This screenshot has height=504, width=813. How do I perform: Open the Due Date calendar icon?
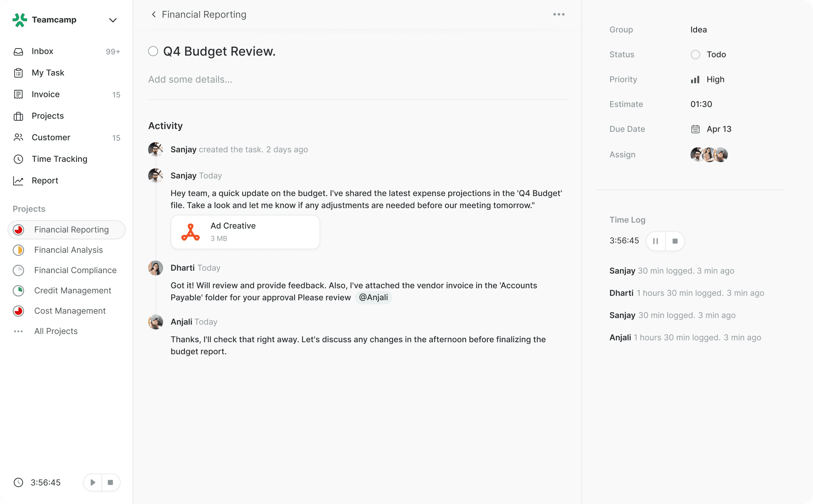click(695, 129)
